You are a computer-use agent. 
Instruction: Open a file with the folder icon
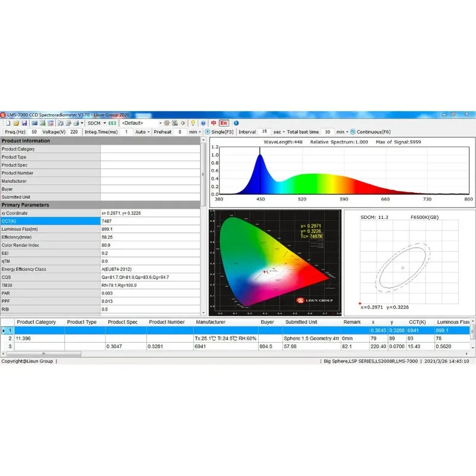[16, 123]
